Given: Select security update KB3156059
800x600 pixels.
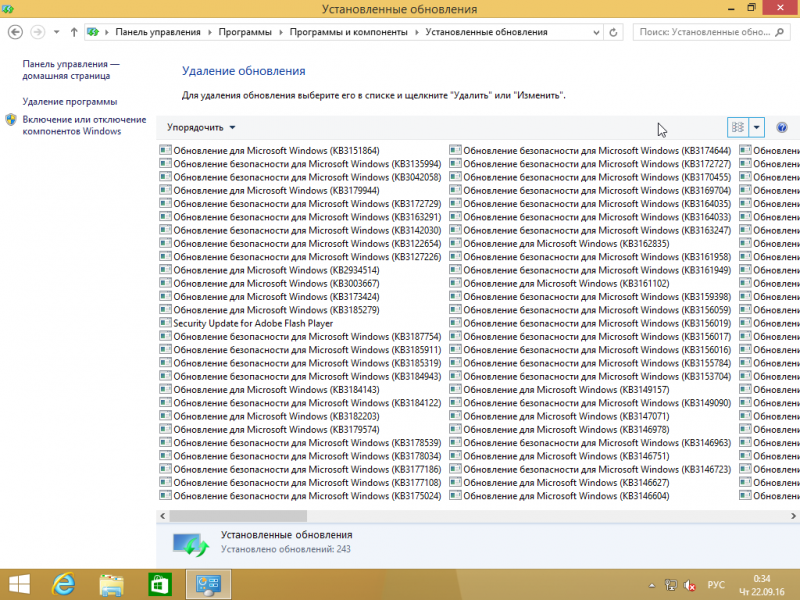Looking at the screenshot, I should point(590,310).
